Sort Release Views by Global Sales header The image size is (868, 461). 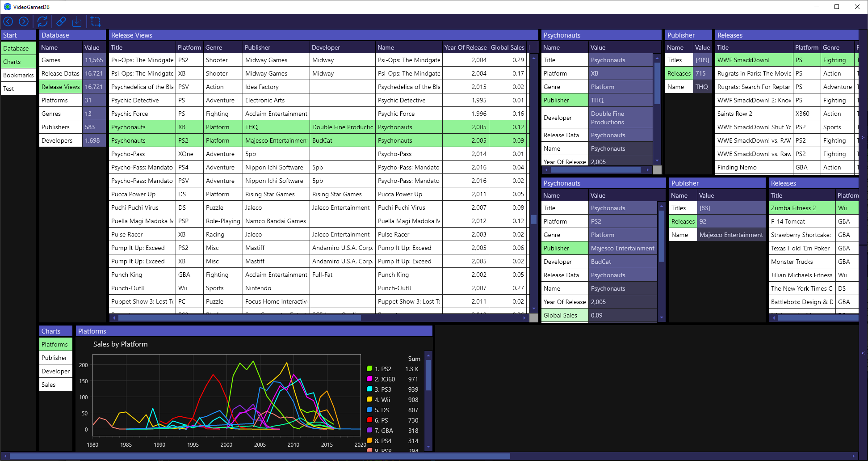pos(507,47)
